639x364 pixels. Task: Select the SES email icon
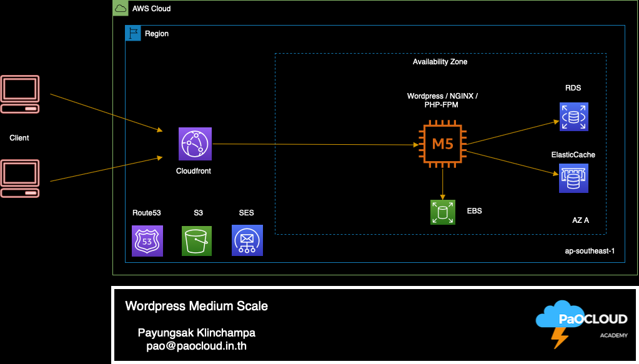[x=247, y=240]
